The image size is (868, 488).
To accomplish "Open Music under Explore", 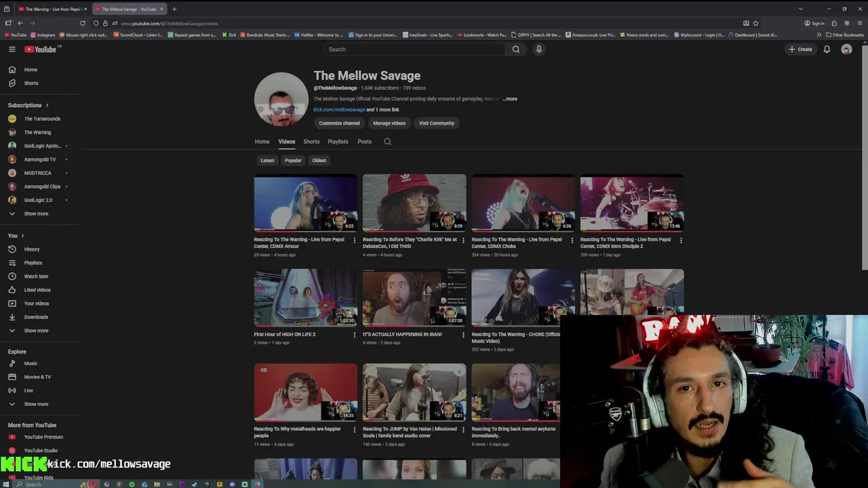I will (x=31, y=363).
